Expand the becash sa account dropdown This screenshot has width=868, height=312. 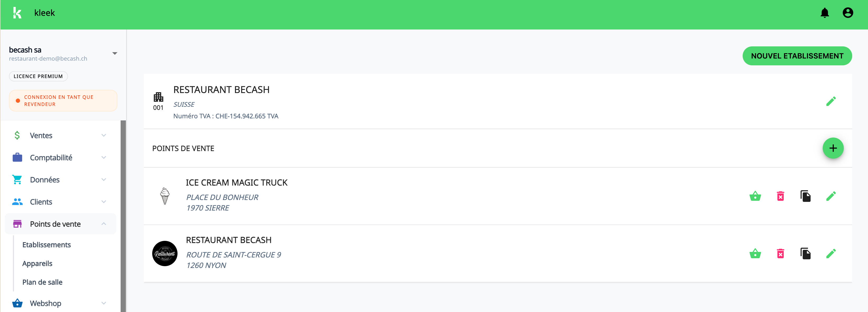pyautogui.click(x=115, y=54)
